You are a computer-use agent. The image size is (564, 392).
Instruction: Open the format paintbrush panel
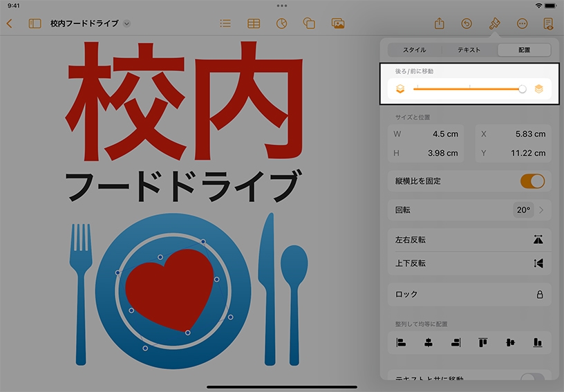(494, 24)
